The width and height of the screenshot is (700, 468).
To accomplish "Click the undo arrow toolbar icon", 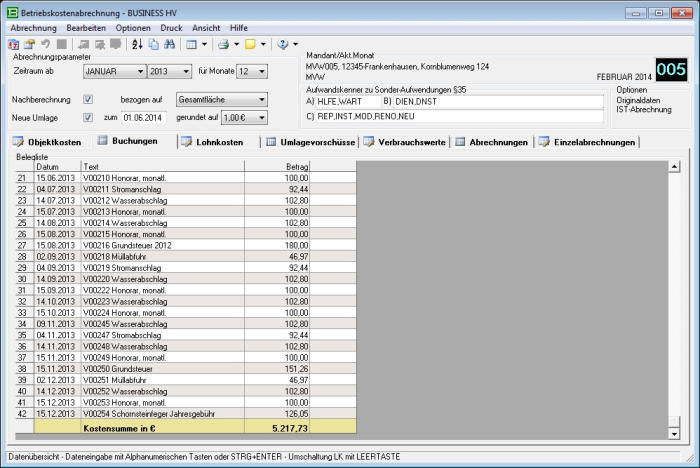I will click(x=45, y=44).
